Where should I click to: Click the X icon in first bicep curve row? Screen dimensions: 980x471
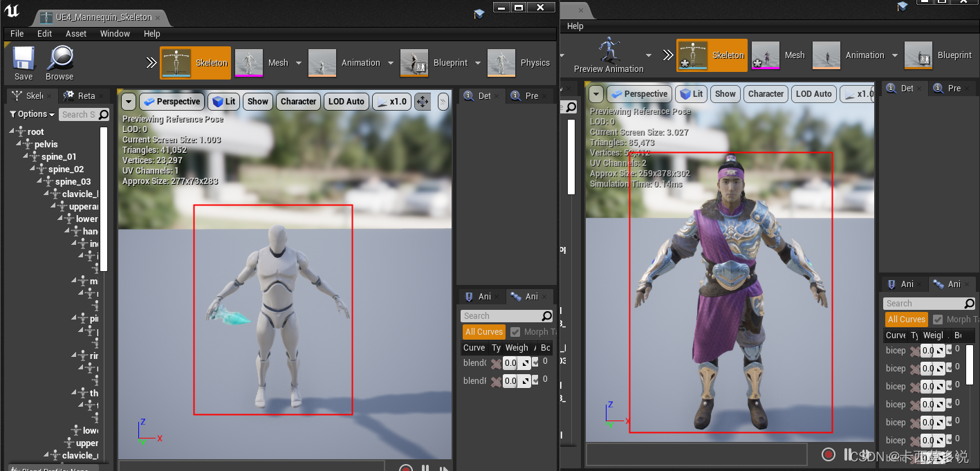pyautogui.click(x=915, y=351)
